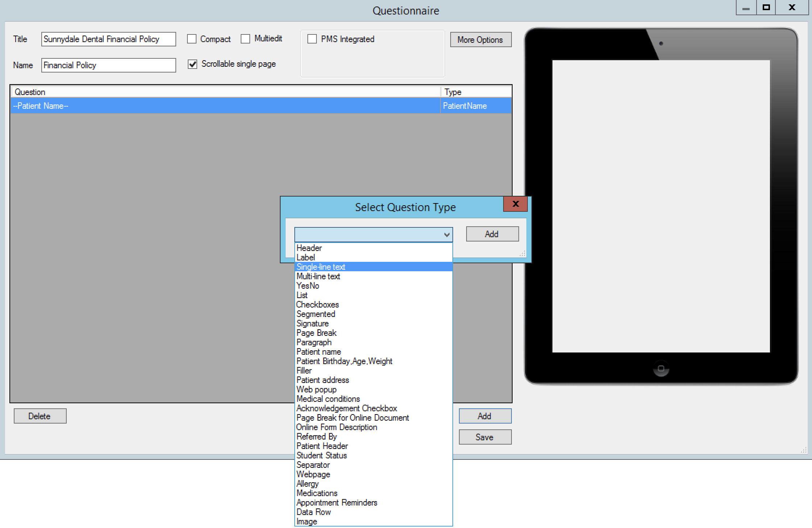
Task: Select Checkboxes question type
Action: pos(374,305)
